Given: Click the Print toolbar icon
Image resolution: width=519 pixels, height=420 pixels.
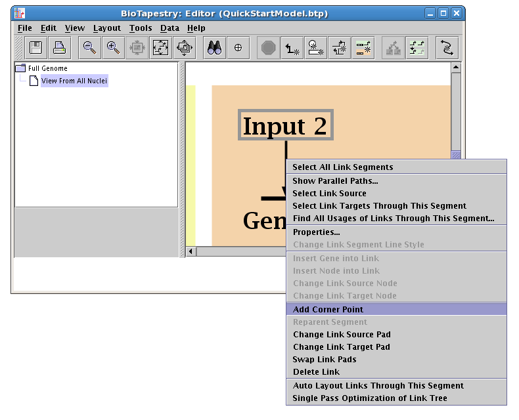Looking at the screenshot, I should coord(60,47).
